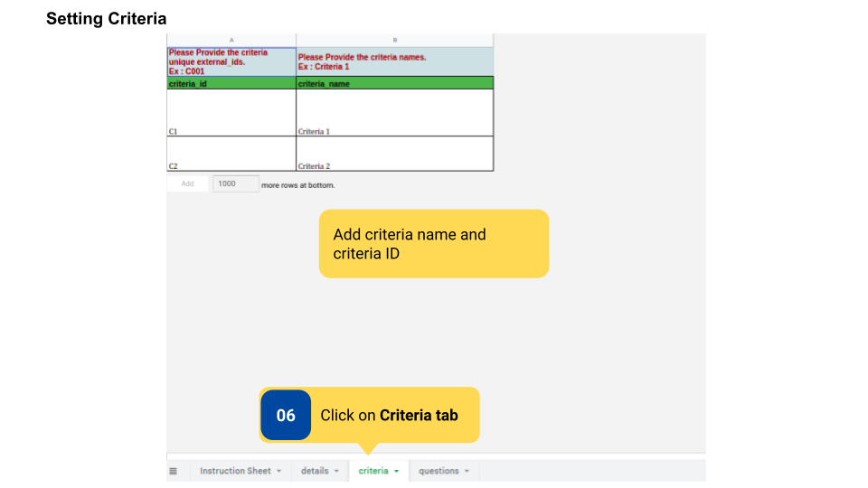The image size is (868, 488).
Task: Go to the questions sheet tab
Action: 439,471
